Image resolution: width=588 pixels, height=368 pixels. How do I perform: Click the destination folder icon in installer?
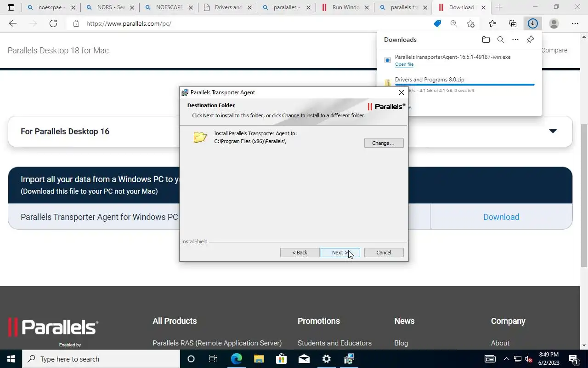[x=200, y=137]
